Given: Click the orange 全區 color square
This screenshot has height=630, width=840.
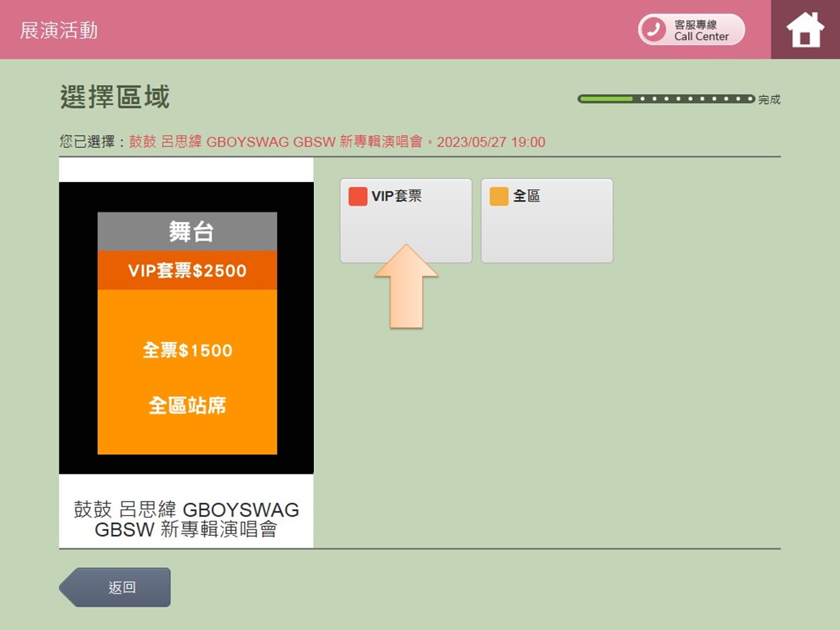Looking at the screenshot, I should (x=498, y=196).
